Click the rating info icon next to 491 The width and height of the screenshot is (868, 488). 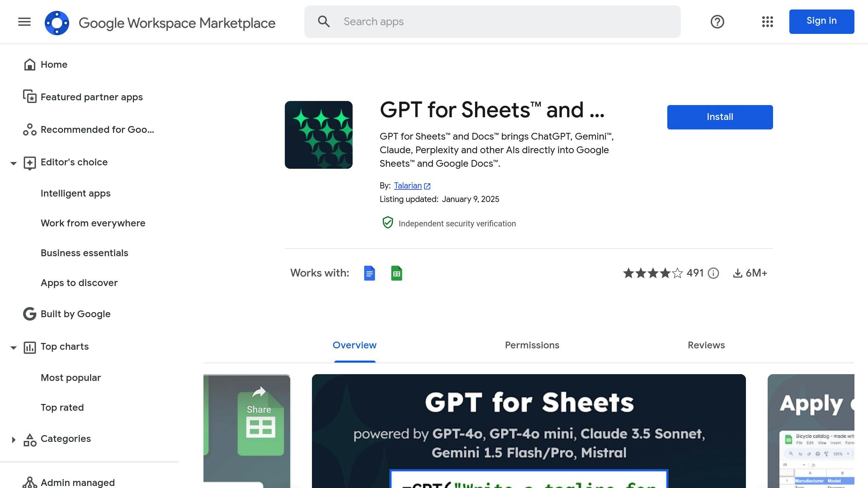(x=713, y=273)
